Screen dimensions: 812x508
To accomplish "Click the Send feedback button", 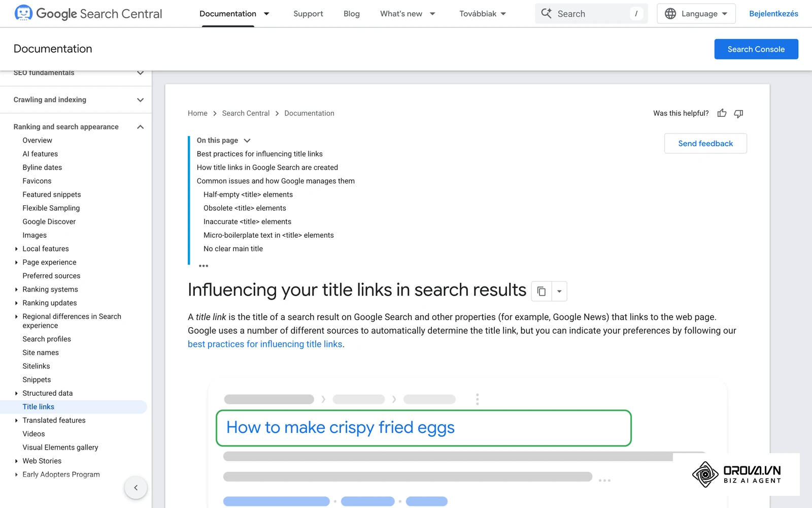I will coord(705,143).
